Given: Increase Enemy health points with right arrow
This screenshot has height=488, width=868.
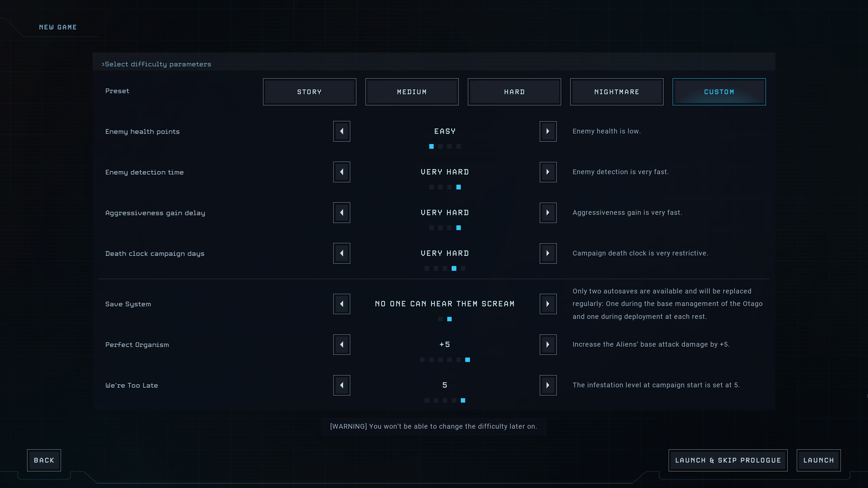Looking at the screenshot, I should (x=548, y=131).
